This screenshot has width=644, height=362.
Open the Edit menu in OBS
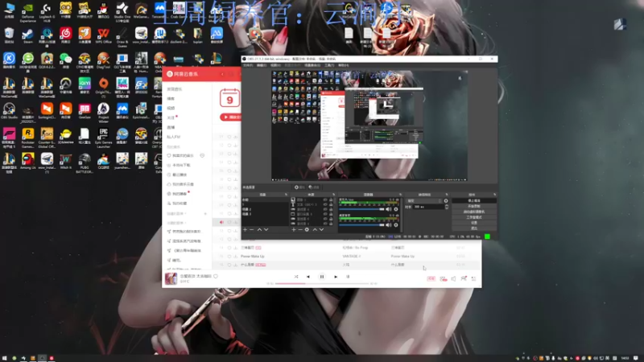pyautogui.click(x=262, y=65)
